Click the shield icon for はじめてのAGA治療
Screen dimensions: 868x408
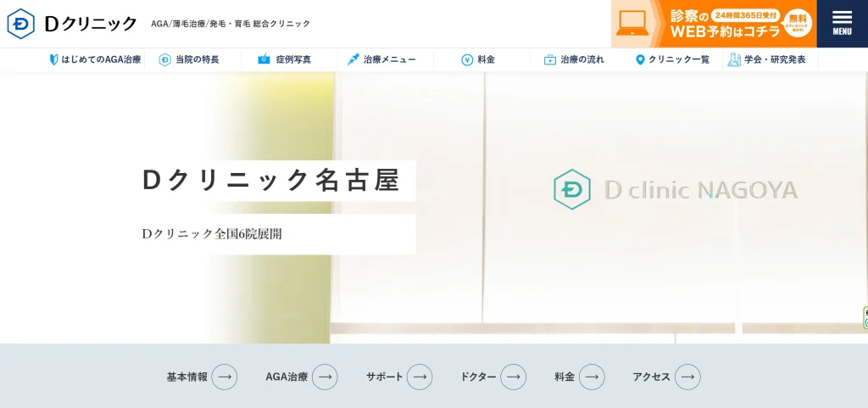pyautogui.click(x=53, y=60)
